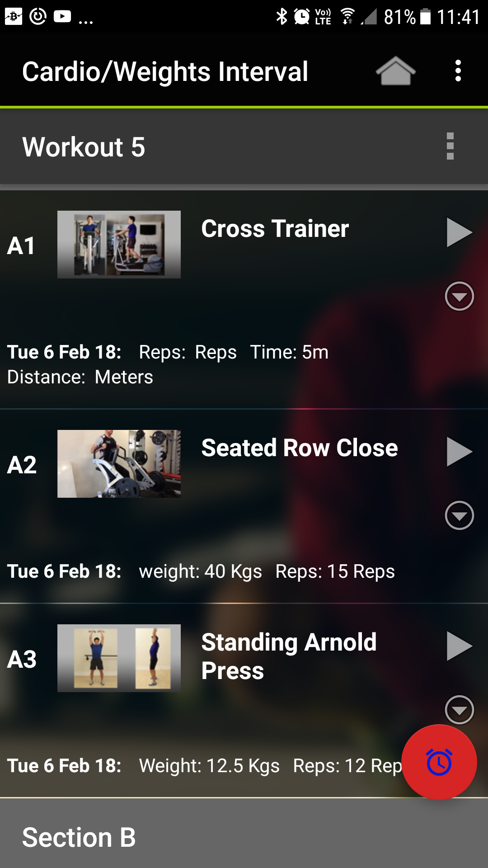Tap the Section B header
Image resolution: width=488 pixels, height=868 pixels.
(x=79, y=837)
